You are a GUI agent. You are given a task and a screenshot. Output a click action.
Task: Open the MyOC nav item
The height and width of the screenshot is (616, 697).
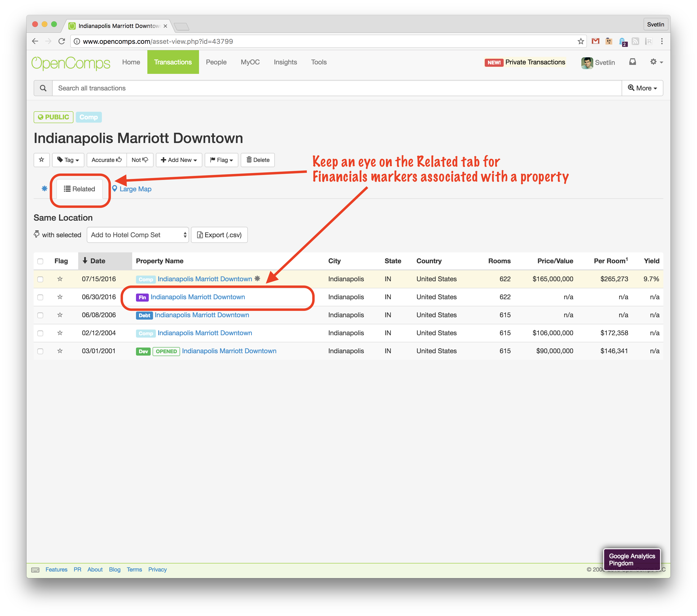pyautogui.click(x=250, y=62)
